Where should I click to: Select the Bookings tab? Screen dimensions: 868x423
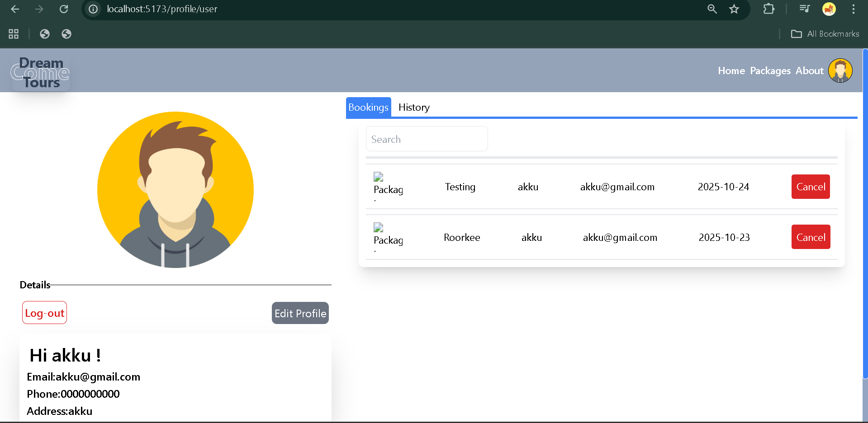pyautogui.click(x=368, y=108)
